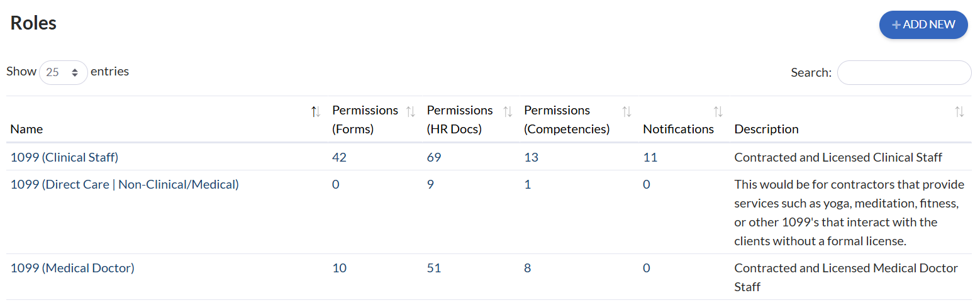The width and height of the screenshot is (980, 305).
Task: Open 1099 (Direct Care | Non-Clinical/Medical) role
Action: tap(125, 185)
